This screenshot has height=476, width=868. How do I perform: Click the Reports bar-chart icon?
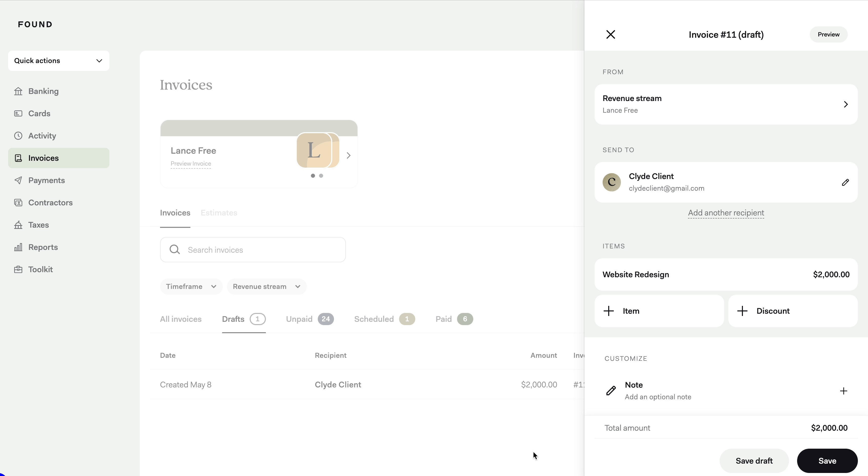point(18,247)
